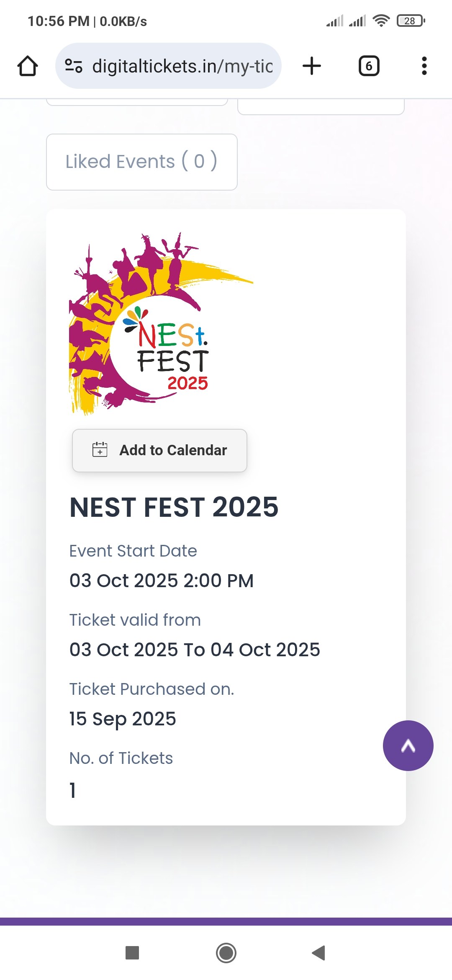Tap the ticket purchased date 15 Sep 2025
Image resolution: width=452 pixels, height=980 pixels.
(123, 719)
